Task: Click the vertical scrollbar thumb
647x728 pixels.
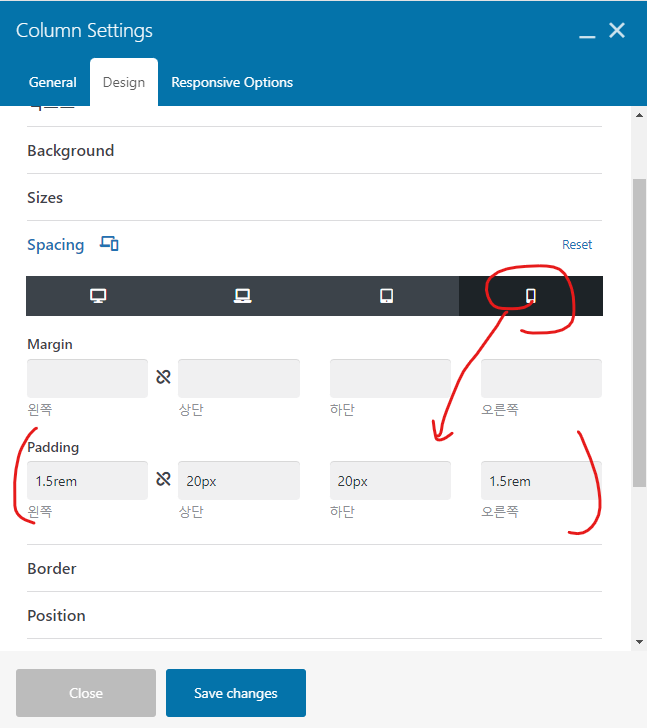Action: [x=639, y=333]
